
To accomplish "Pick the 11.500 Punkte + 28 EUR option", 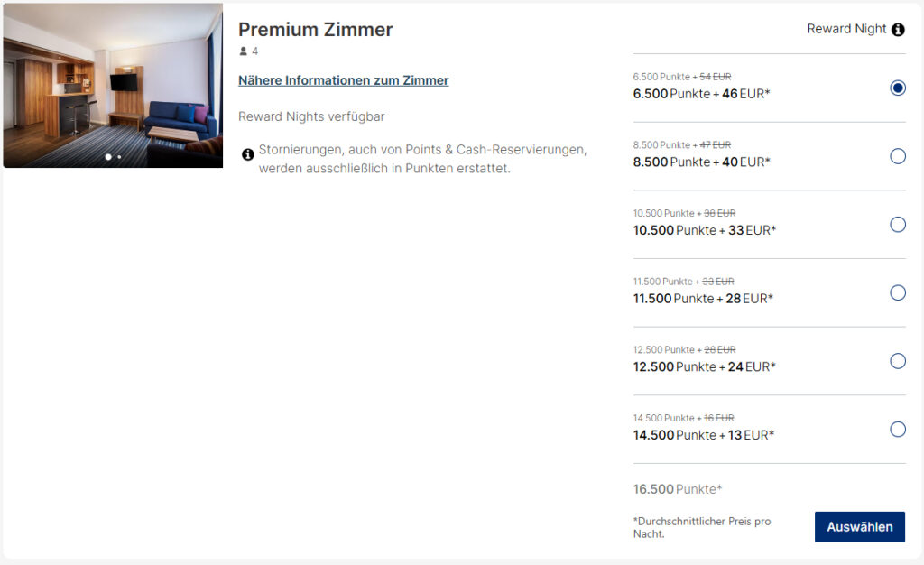I will (898, 292).
